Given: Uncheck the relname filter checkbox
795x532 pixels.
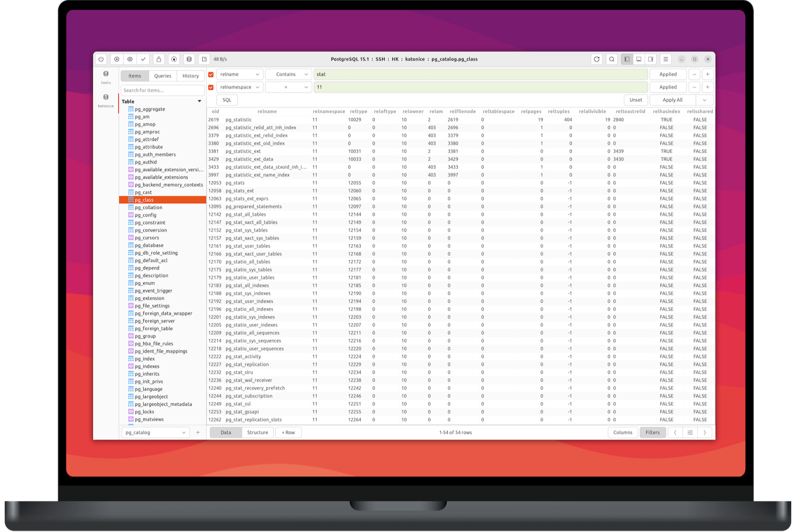Looking at the screenshot, I should [x=211, y=74].
